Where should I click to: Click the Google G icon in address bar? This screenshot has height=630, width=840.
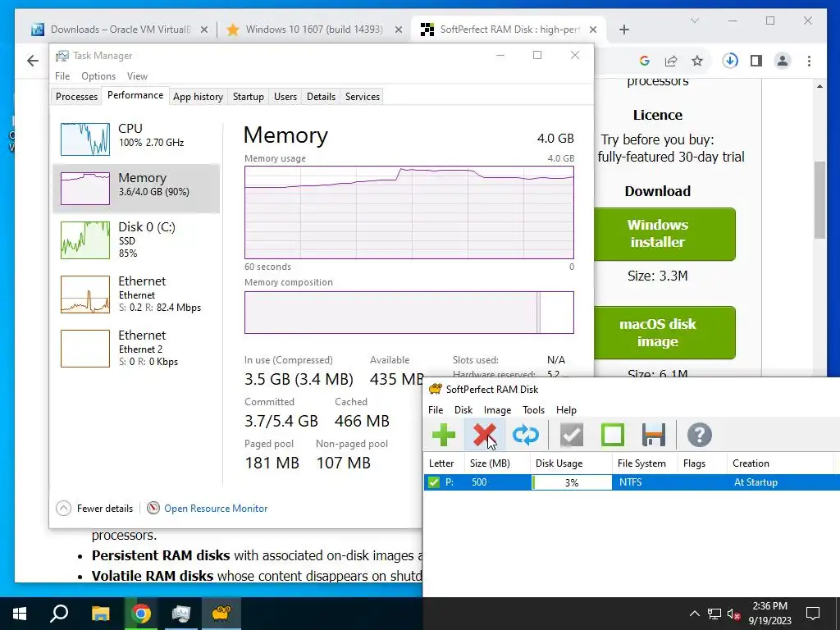coord(645,61)
